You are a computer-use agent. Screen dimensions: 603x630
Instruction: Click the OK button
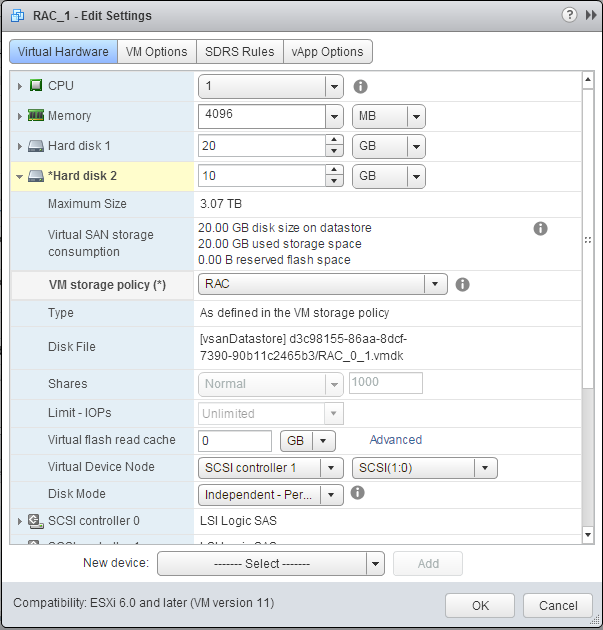point(480,605)
